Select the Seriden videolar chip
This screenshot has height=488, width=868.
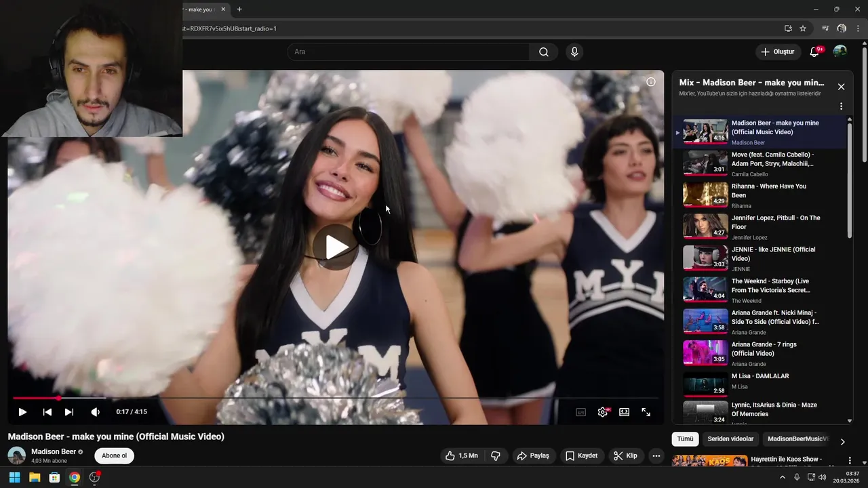pos(730,439)
